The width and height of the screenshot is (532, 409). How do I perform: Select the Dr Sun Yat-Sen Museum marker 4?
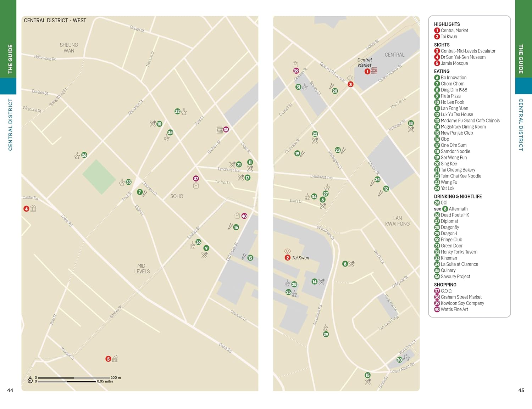coord(26,209)
